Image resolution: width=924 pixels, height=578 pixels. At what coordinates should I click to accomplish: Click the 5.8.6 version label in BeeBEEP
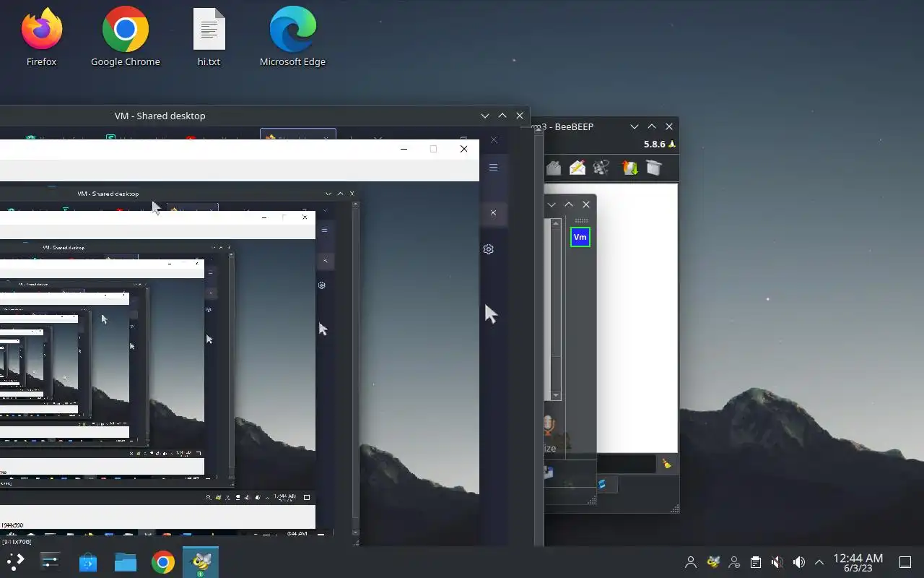[654, 144]
